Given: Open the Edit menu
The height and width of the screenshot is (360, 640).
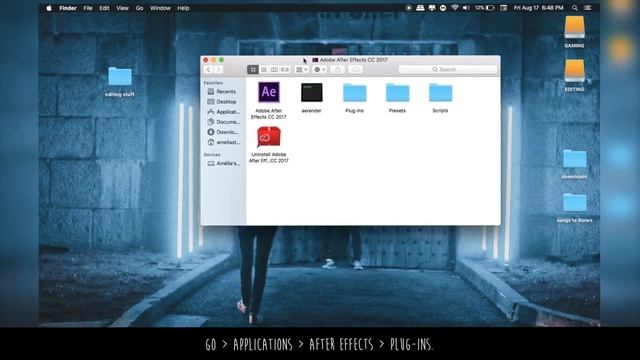Looking at the screenshot, I should [104, 8].
